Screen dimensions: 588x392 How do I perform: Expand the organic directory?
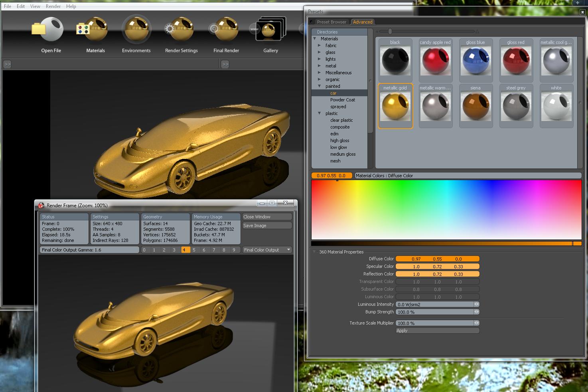click(x=319, y=79)
